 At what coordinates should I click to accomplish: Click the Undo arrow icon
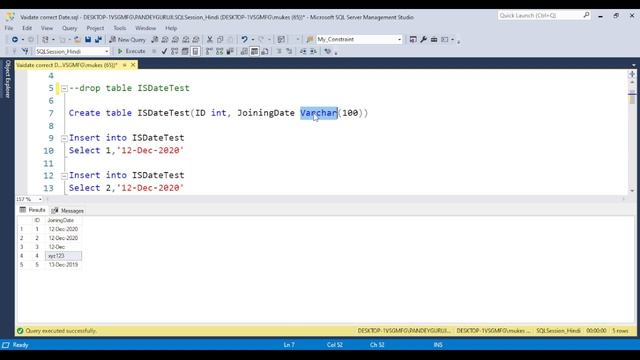pos(244,40)
